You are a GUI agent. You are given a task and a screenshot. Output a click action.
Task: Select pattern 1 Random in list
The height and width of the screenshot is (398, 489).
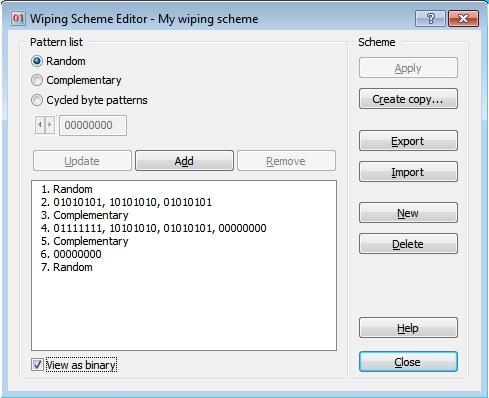point(67,189)
